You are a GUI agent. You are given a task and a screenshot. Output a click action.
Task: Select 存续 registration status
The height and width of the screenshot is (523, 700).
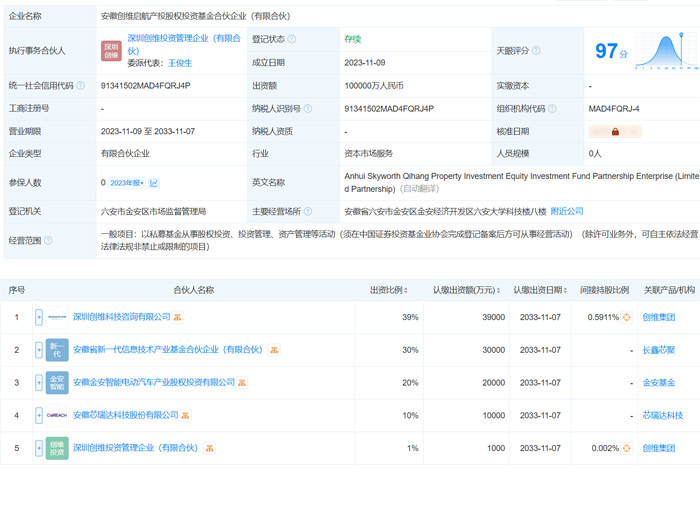tap(353, 39)
